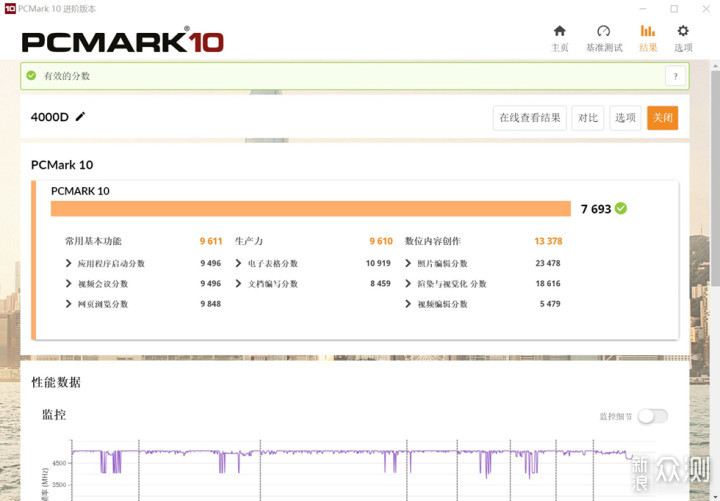
Task: Expand 渲染与视觉化 分数 row
Action: [408, 283]
